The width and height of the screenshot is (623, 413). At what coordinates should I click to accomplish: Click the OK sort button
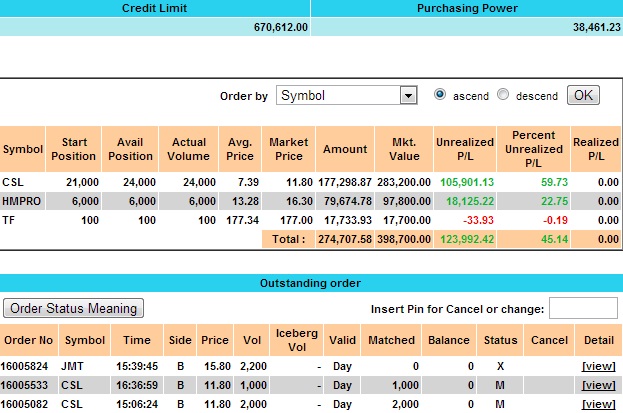(x=582, y=95)
